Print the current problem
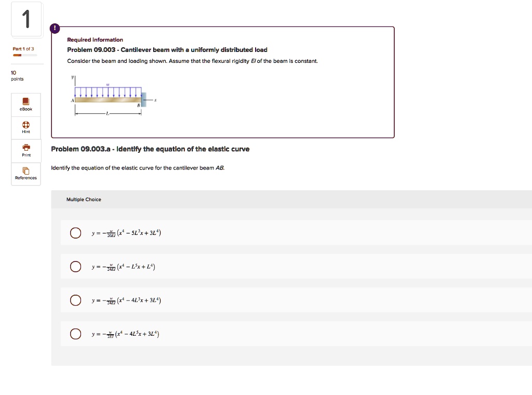This screenshot has height=395, width=532. pyautogui.click(x=25, y=151)
